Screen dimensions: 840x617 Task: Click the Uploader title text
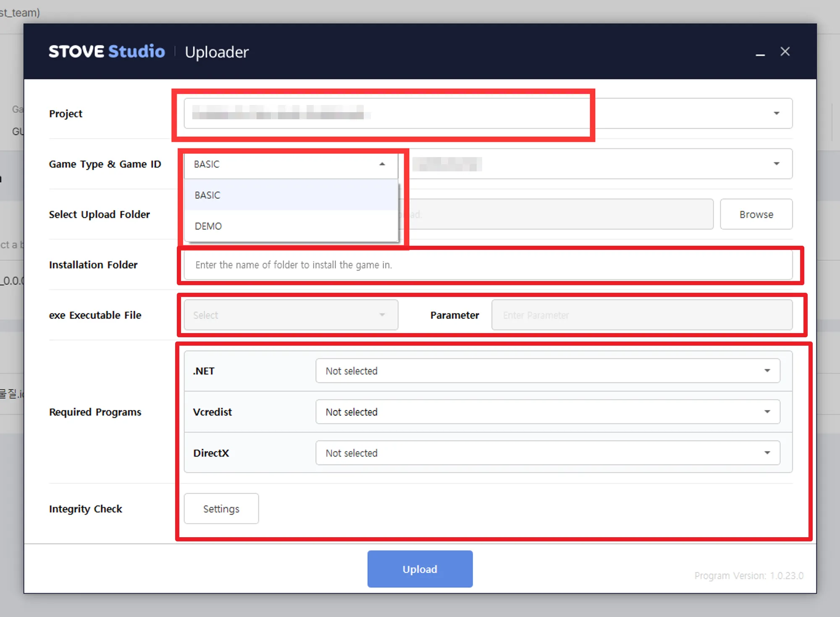pos(217,52)
